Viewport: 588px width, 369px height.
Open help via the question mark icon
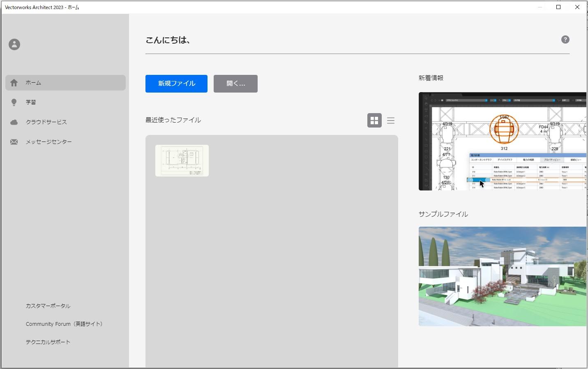(x=565, y=39)
